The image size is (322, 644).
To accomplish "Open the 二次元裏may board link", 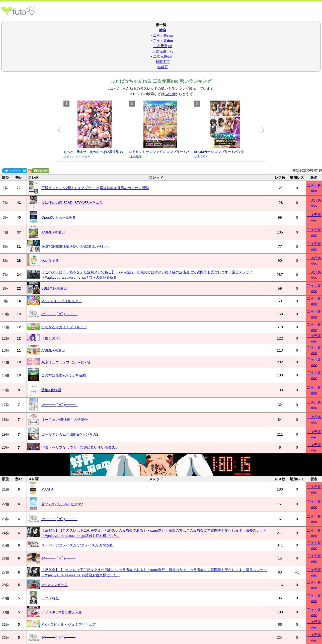I will click(163, 51).
